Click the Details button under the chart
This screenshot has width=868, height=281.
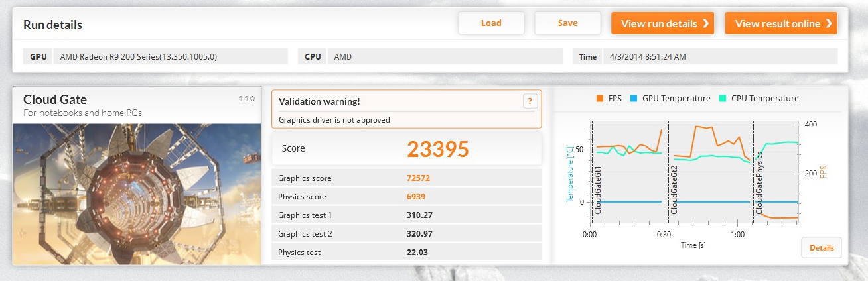point(822,248)
